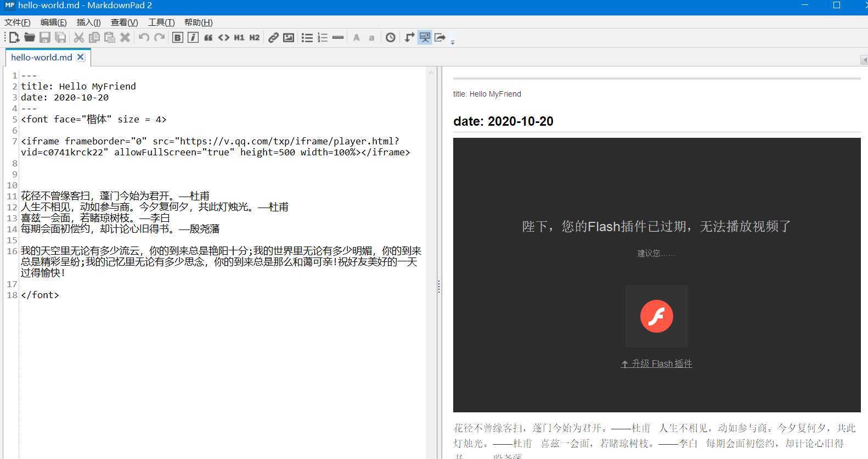Click the 建议您 text in preview

(657, 253)
